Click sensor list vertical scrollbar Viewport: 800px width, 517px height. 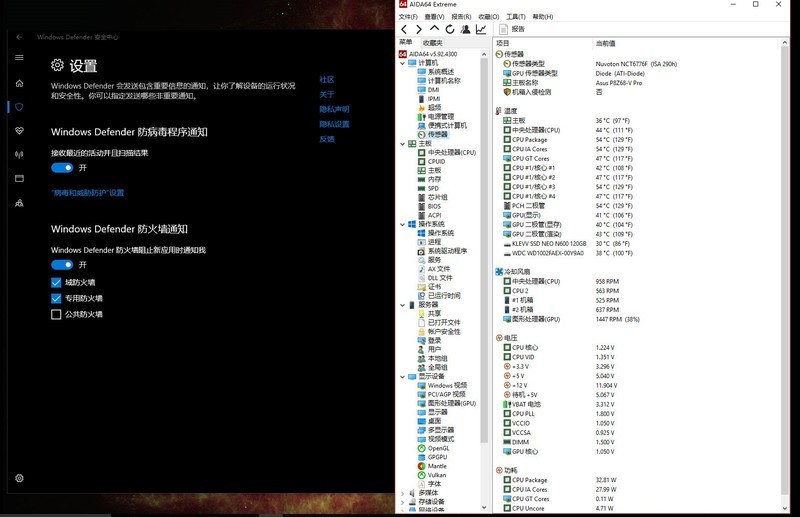[x=785, y=270]
